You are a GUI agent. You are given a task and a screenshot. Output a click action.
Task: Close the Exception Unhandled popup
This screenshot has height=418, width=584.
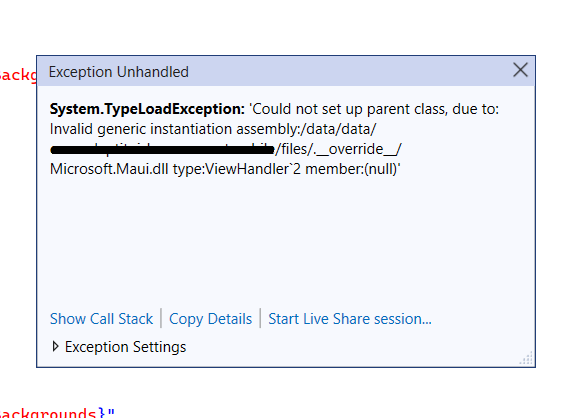coord(520,70)
